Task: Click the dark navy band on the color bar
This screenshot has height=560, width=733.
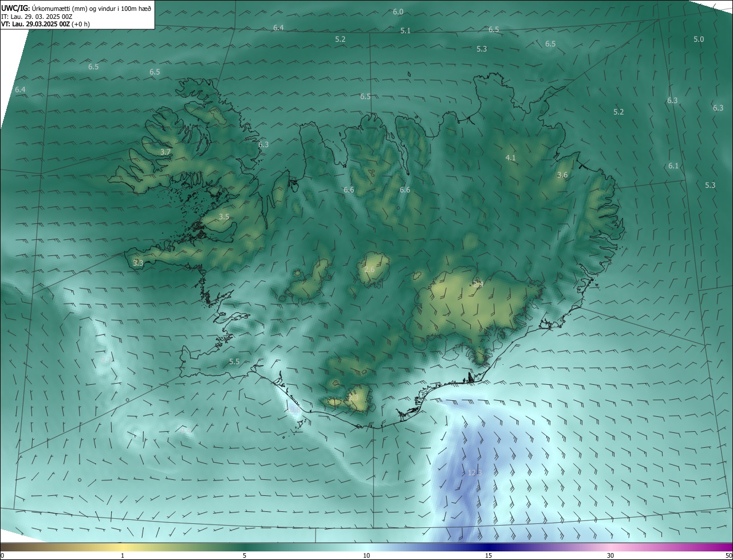Action: [x=488, y=547]
